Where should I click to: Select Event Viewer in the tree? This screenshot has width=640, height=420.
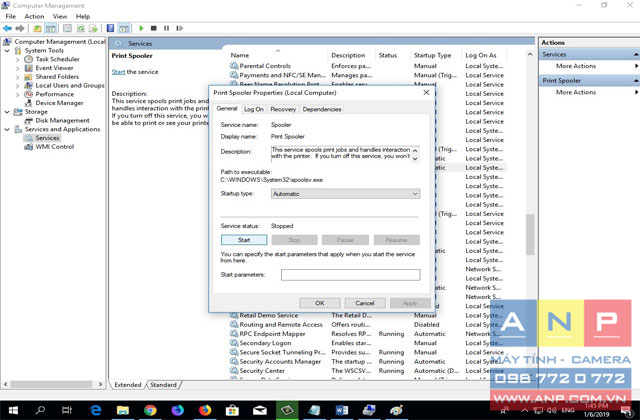(54, 68)
